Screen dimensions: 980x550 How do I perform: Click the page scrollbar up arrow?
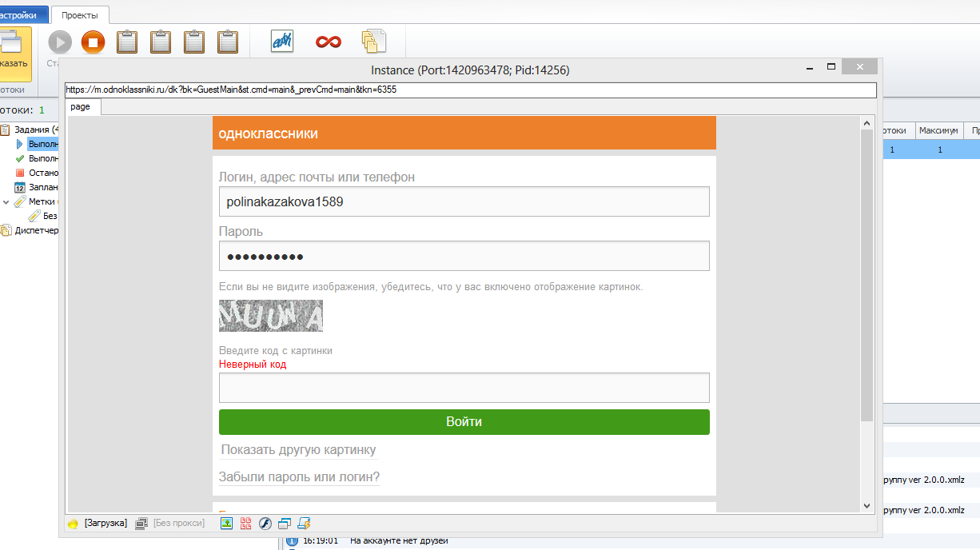coord(866,123)
